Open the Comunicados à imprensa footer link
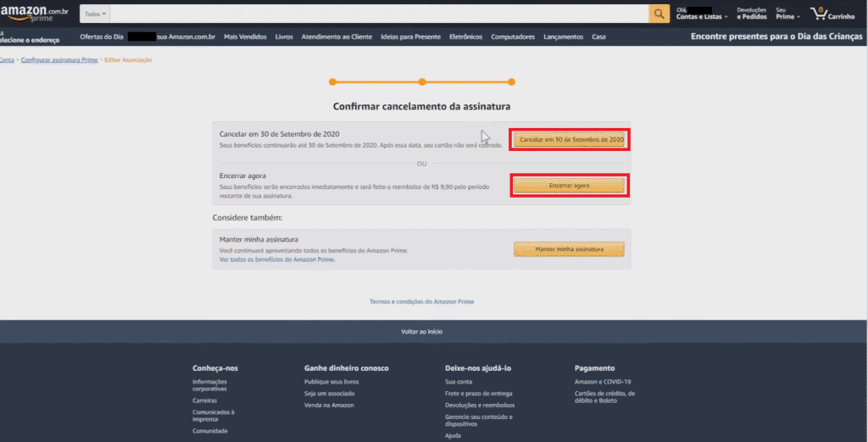This screenshot has width=868, height=442. click(x=214, y=416)
